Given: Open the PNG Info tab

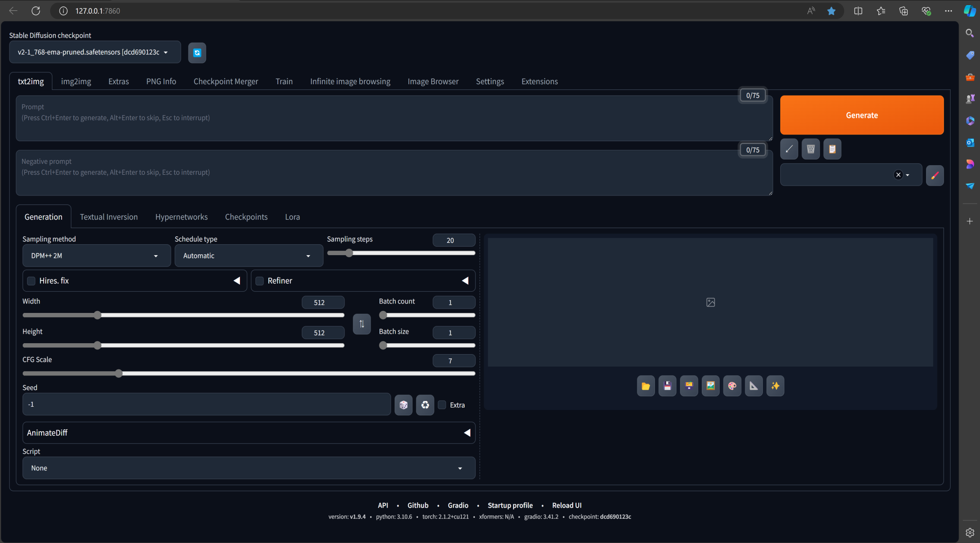Looking at the screenshot, I should (x=161, y=81).
